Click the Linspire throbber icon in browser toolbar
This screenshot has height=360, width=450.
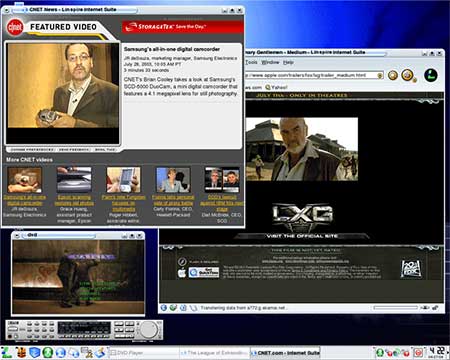click(431, 75)
